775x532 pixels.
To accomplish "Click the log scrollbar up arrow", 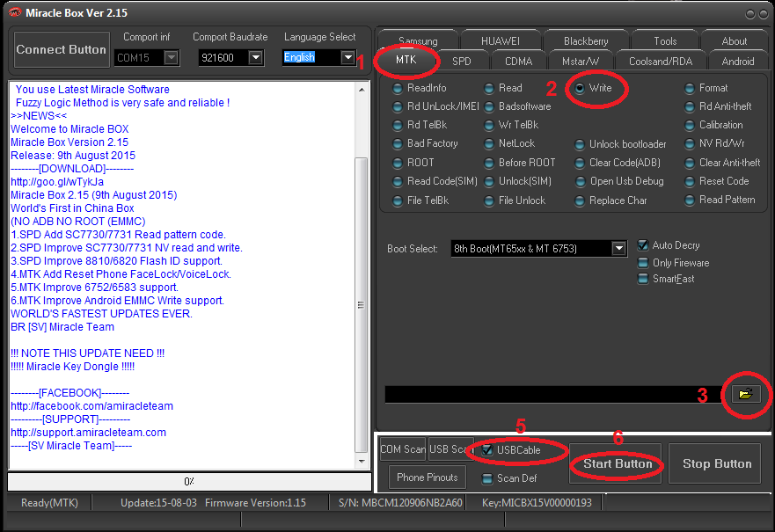I will coord(362,90).
